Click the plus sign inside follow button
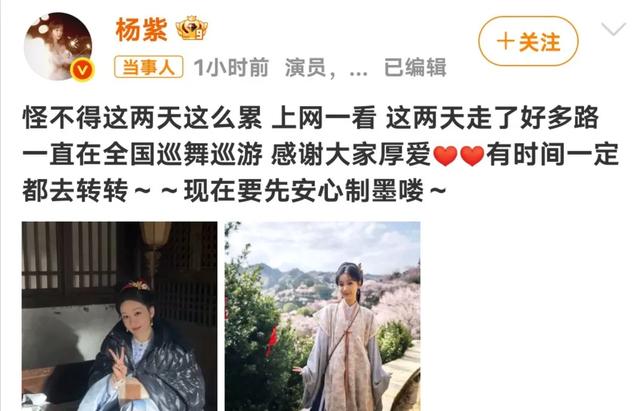This screenshot has height=411, width=640. pos(505,42)
